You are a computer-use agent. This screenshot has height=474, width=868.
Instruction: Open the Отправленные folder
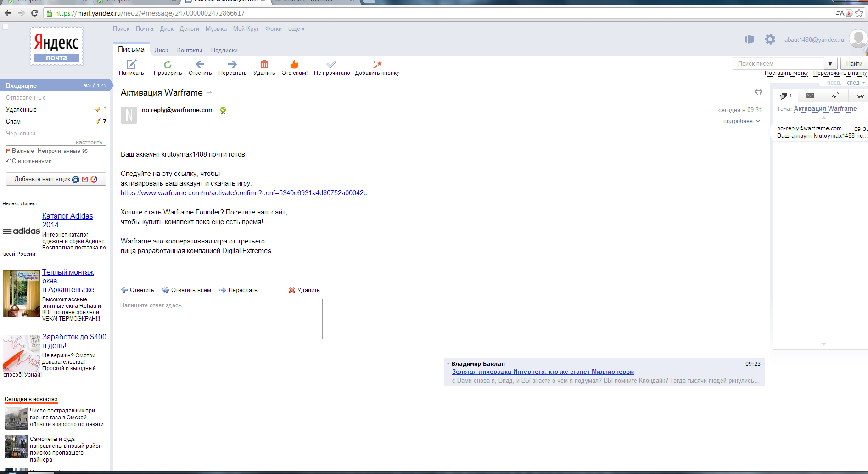tap(26, 98)
